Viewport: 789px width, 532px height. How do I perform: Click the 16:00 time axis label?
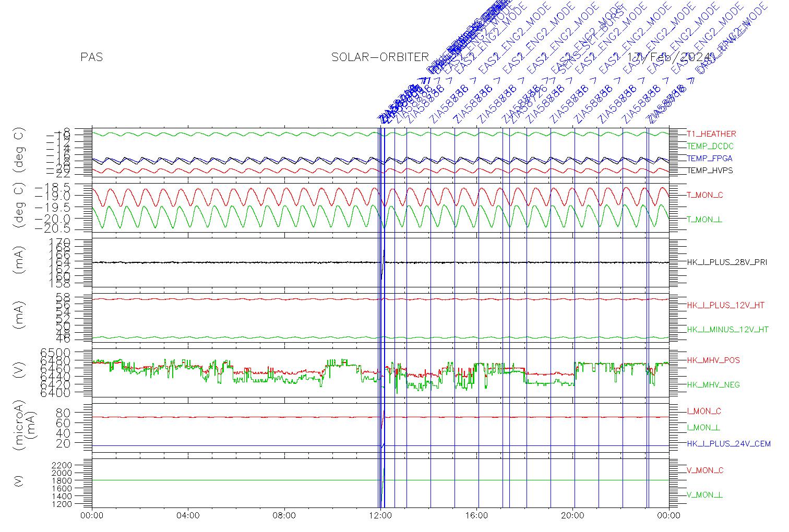pyautogui.click(x=476, y=516)
